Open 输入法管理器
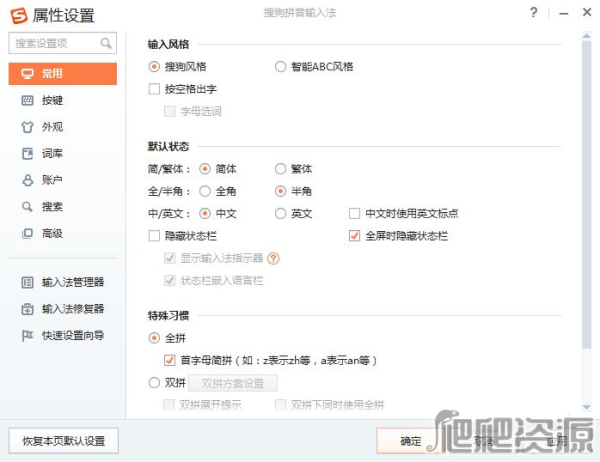Image resolution: width=600 pixels, height=462 pixels. pos(63,282)
